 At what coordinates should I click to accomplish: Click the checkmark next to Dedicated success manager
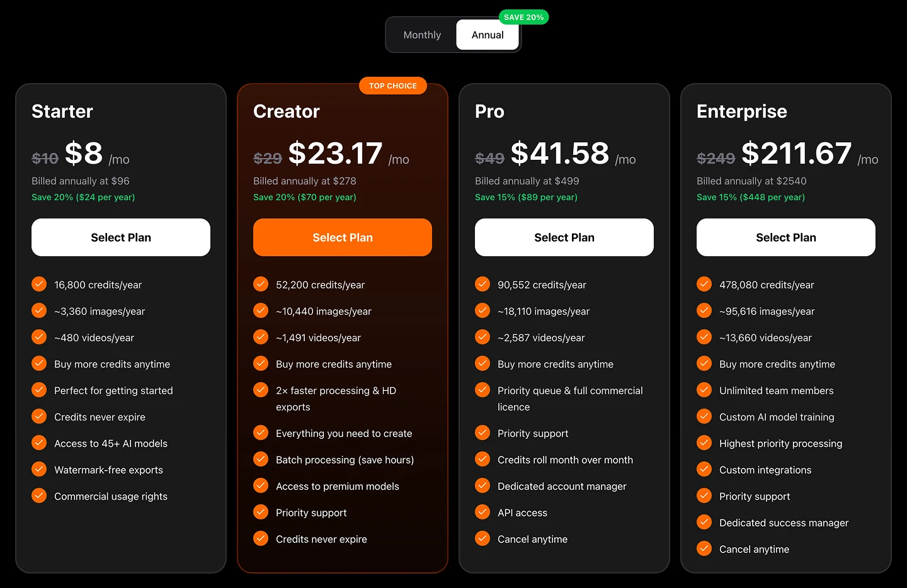click(704, 522)
